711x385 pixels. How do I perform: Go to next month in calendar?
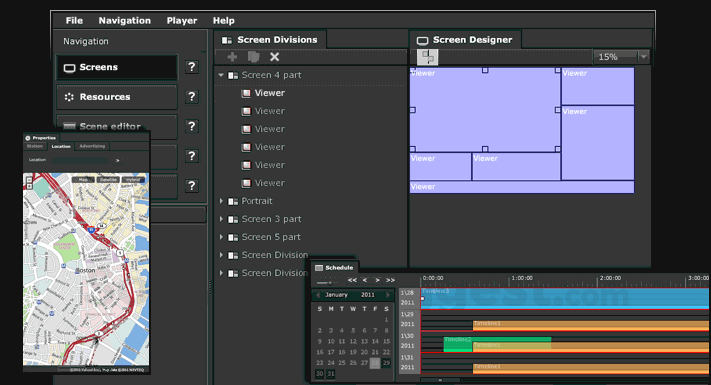click(x=388, y=295)
